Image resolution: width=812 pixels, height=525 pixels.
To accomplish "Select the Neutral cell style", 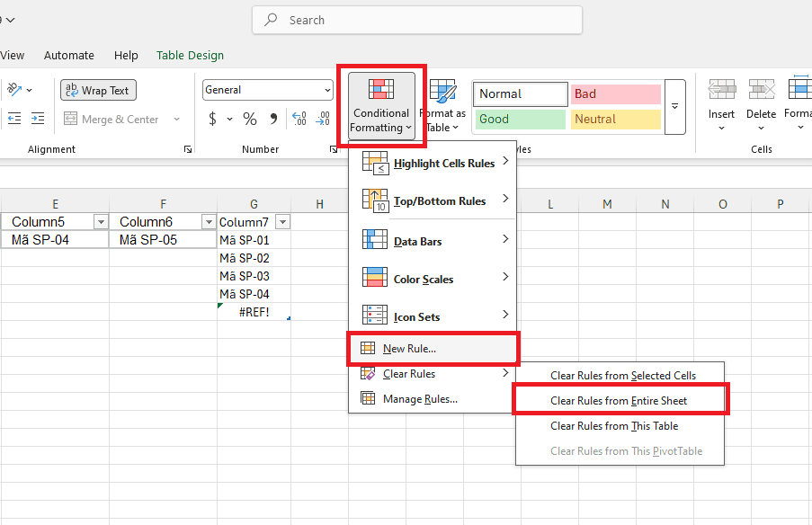I will pyautogui.click(x=616, y=119).
